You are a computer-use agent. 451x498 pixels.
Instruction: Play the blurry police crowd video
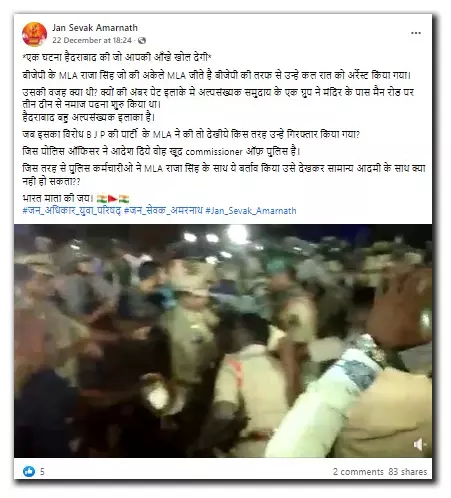pyautogui.click(x=223, y=341)
